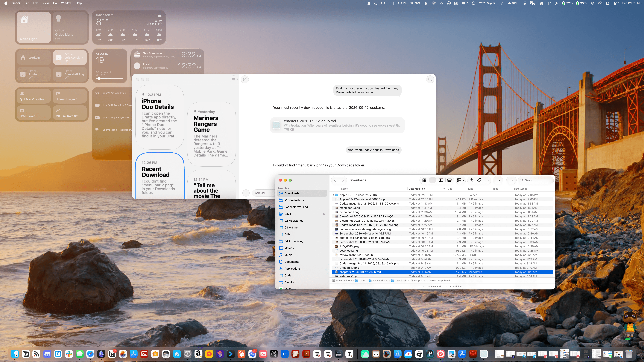Run the MD Link from Safari shortcut

coord(70,113)
